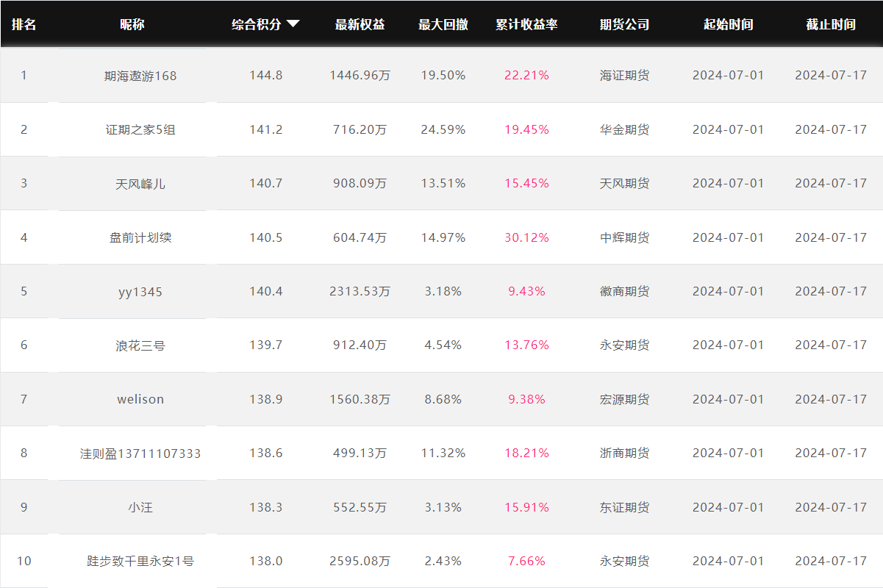Viewport: 883px width, 588px height.
Task: Click futures company 宏源期货
Action: pyautogui.click(x=625, y=399)
